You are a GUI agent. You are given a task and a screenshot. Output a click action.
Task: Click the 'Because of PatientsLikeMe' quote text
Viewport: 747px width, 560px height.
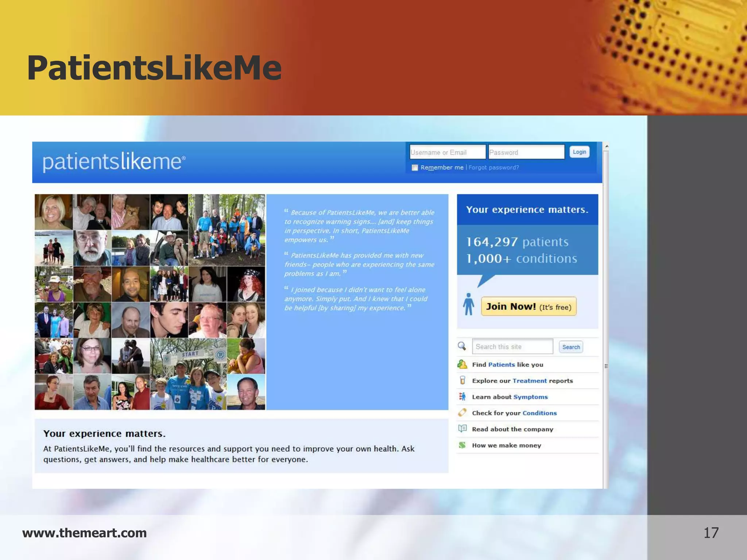click(359, 226)
